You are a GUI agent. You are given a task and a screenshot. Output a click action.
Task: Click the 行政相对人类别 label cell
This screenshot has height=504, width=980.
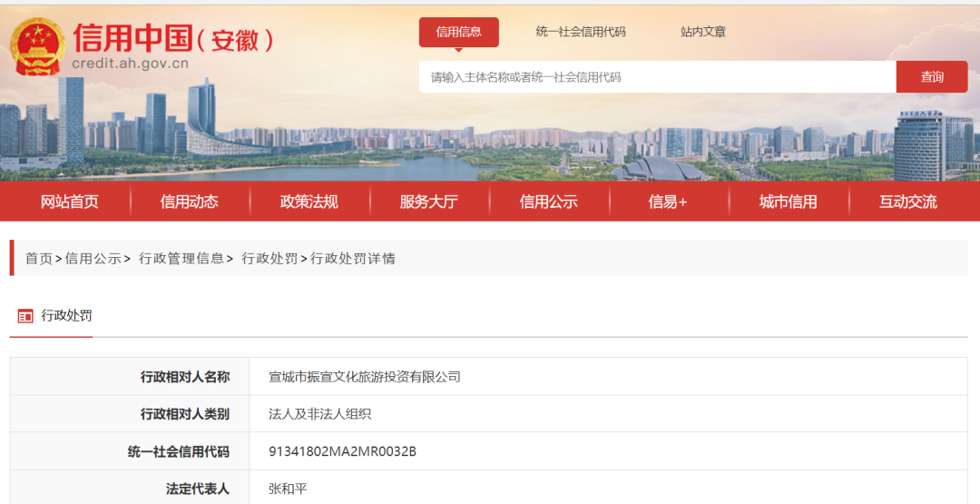(x=130, y=413)
